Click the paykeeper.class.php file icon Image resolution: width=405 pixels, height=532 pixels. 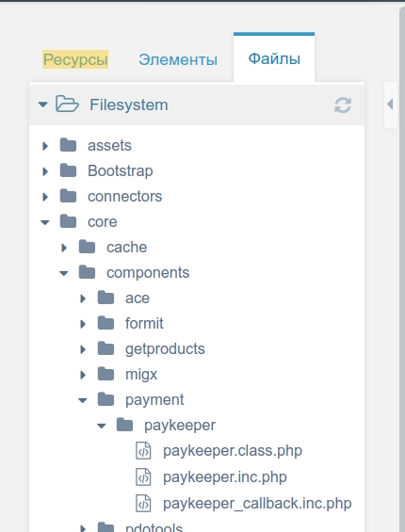[143, 451]
